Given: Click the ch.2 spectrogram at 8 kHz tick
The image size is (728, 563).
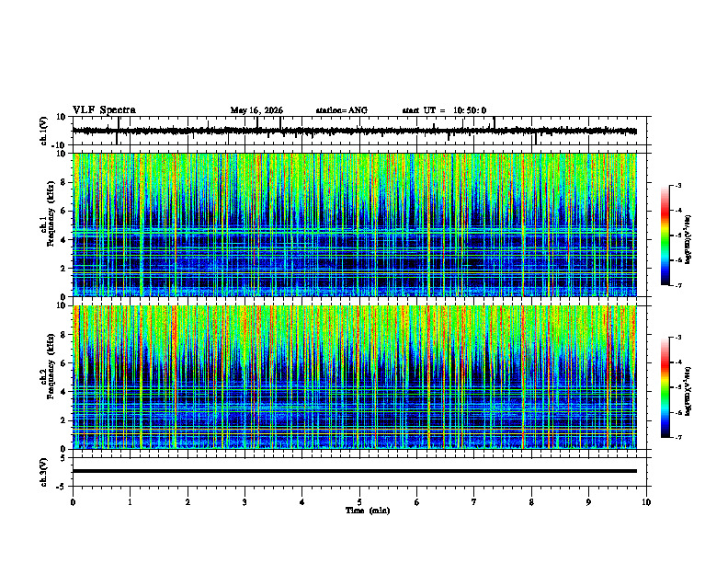Looking at the screenshot, I should [65, 335].
